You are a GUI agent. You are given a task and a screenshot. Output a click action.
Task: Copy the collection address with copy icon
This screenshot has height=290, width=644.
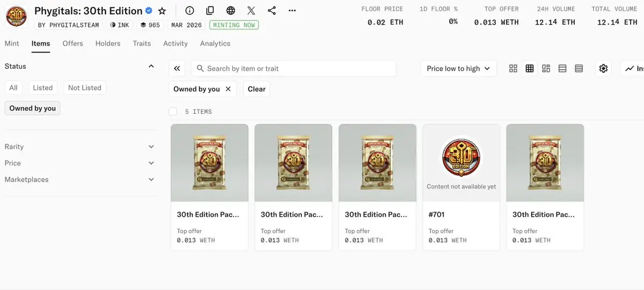[x=210, y=11]
